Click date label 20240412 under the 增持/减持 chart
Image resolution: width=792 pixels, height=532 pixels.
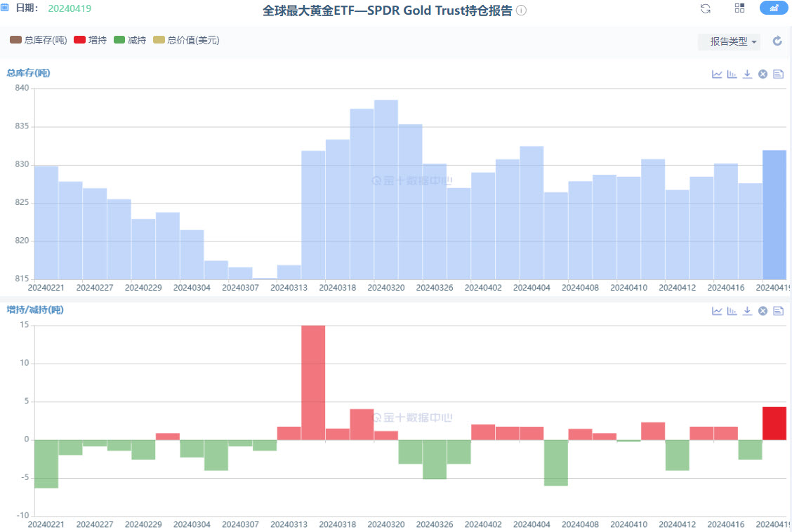(x=678, y=524)
